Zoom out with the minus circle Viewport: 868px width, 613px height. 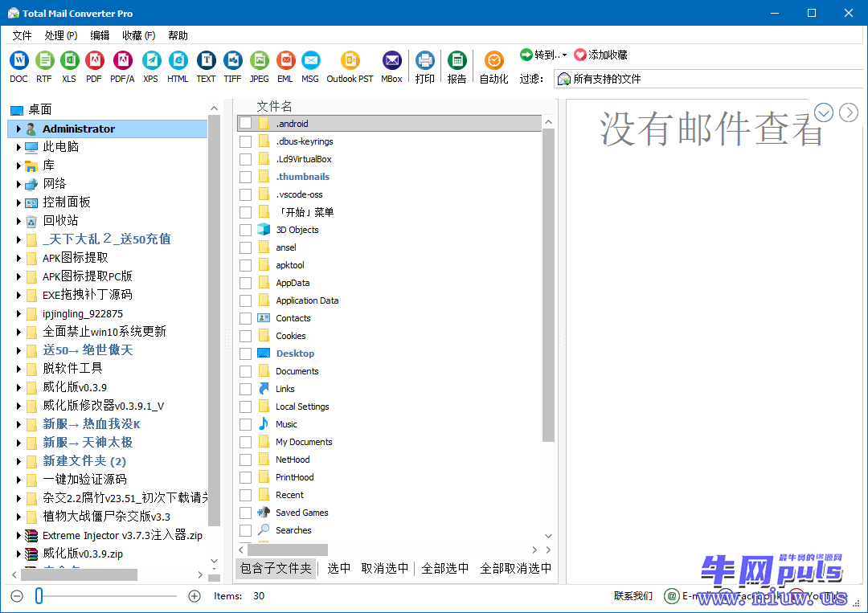(x=17, y=596)
